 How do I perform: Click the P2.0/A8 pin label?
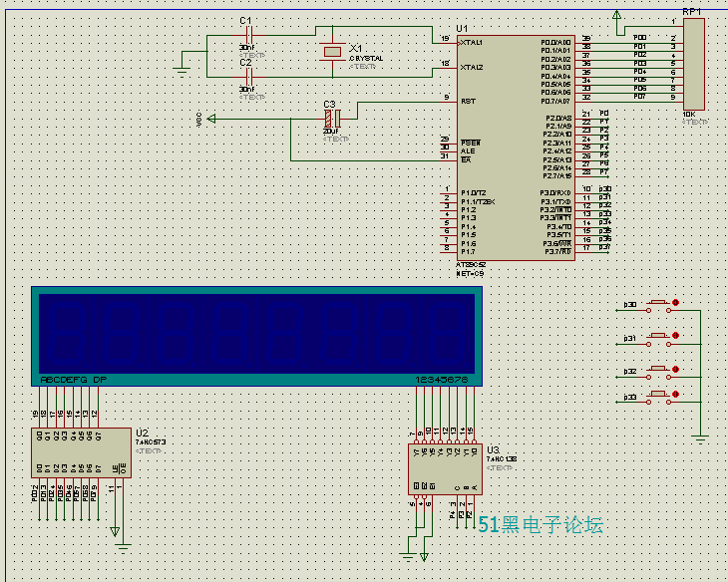click(x=558, y=119)
